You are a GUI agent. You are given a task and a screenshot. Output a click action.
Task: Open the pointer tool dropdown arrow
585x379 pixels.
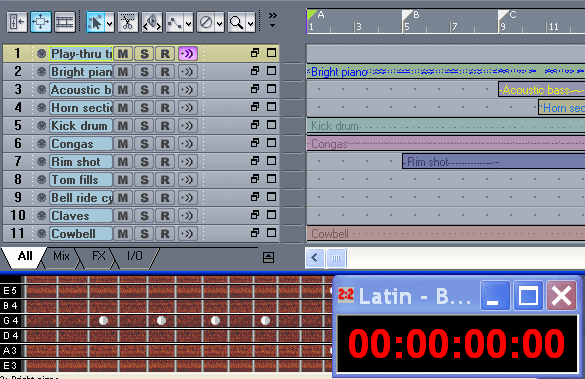coord(110,23)
